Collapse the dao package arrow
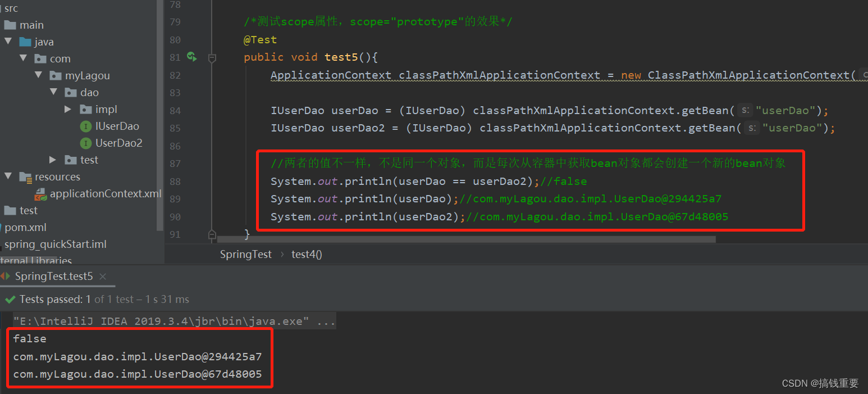 (53, 92)
